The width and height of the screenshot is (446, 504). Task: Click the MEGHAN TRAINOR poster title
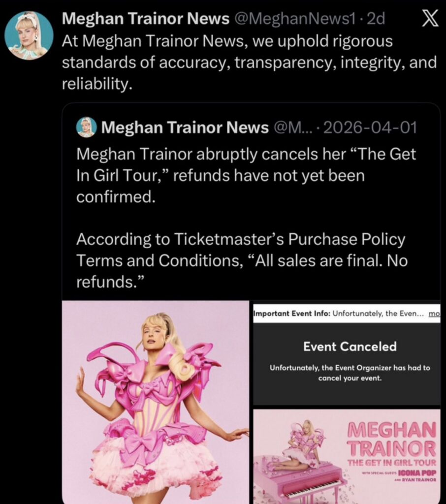391,439
